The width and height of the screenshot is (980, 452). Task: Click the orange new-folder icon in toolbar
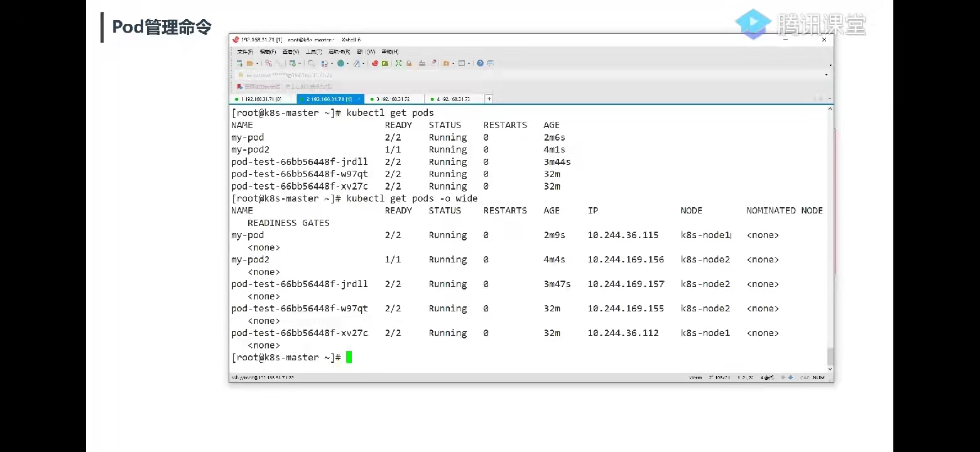(x=446, y=63)
